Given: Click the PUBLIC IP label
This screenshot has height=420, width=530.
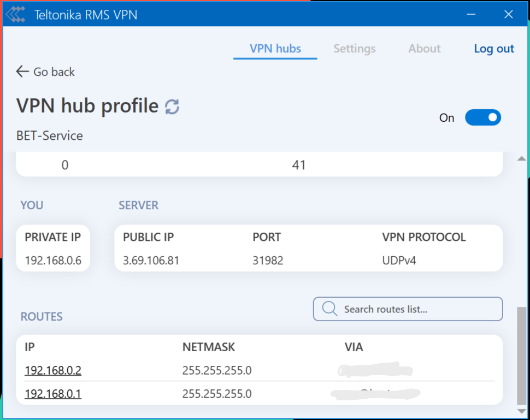Looking at the screenshot, I should click(149, 237).
